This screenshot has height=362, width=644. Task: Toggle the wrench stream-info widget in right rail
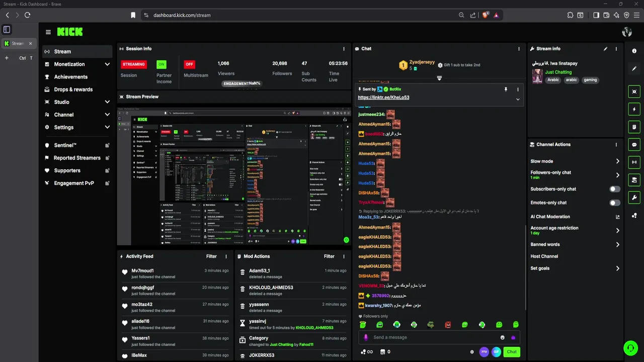[634, 198]
